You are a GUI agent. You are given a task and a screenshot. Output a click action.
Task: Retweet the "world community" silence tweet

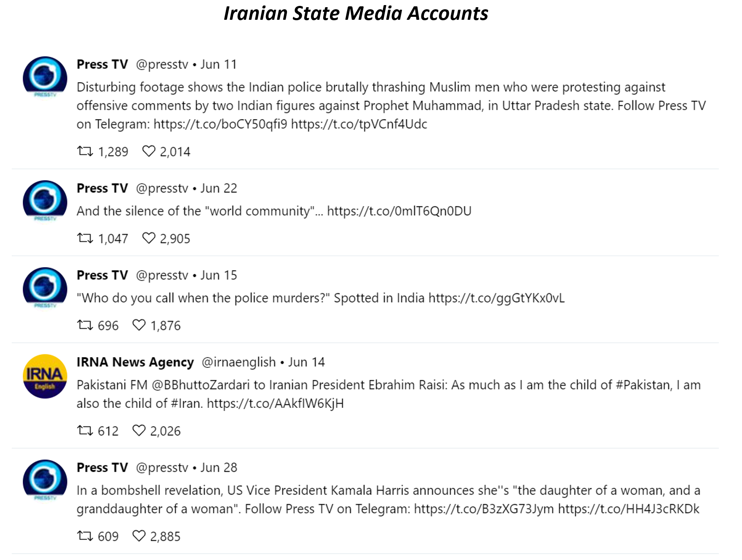[85, 238]
